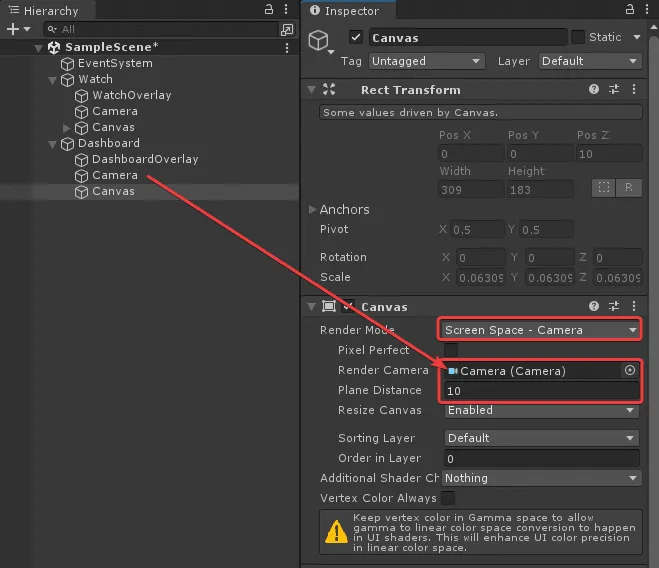Viewport: 659px width, 568px height.
Task: Click the Hierarchy search field
Action: (162, 29)
